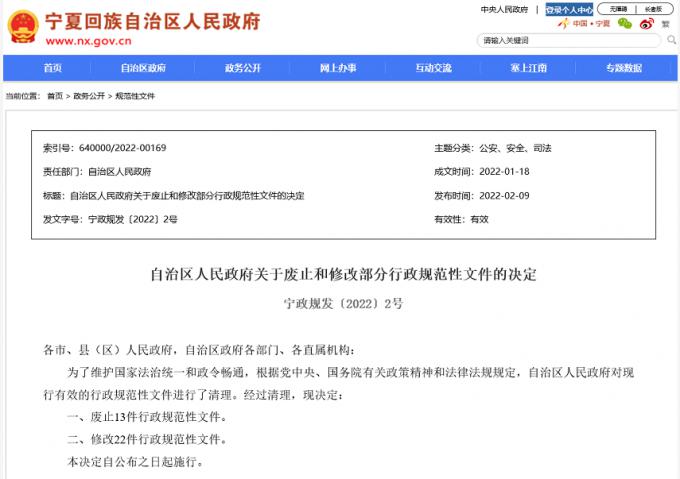The width and height of the screenshot is (680, 479).
Task: Open the 互动交流 menu item
Action: [433, 68]
